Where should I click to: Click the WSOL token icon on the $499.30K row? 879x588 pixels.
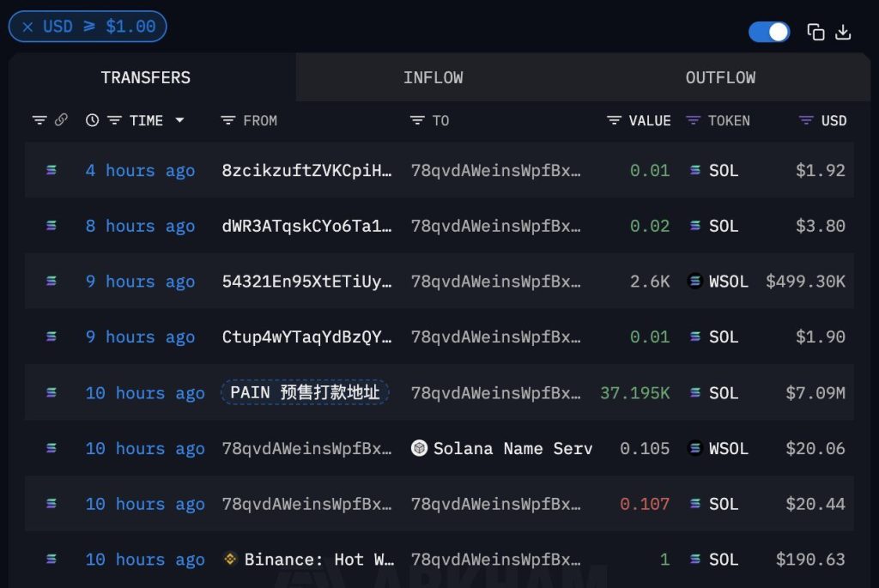(x=695, y=282)
